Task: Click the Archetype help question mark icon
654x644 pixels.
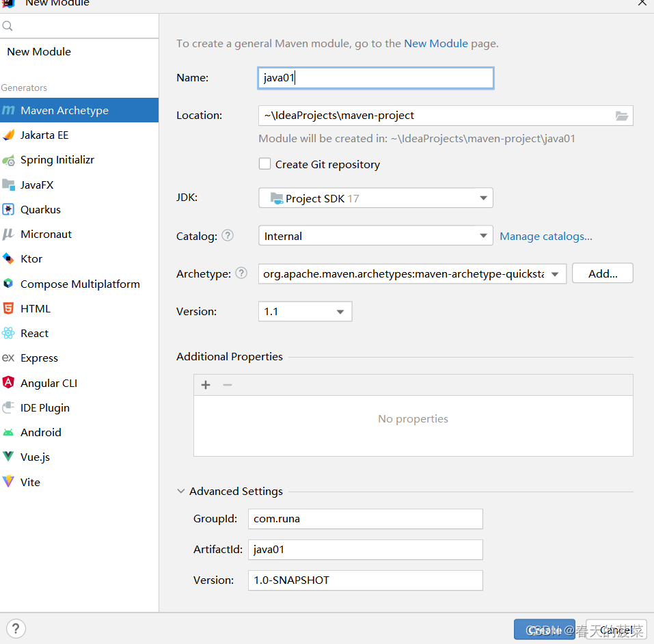Action: click(241, 273)
